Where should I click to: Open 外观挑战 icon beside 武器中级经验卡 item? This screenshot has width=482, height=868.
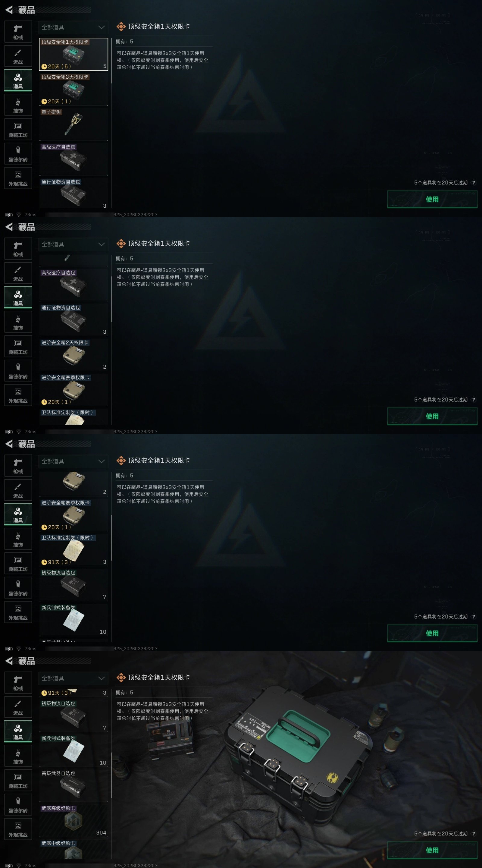(18, 829)
